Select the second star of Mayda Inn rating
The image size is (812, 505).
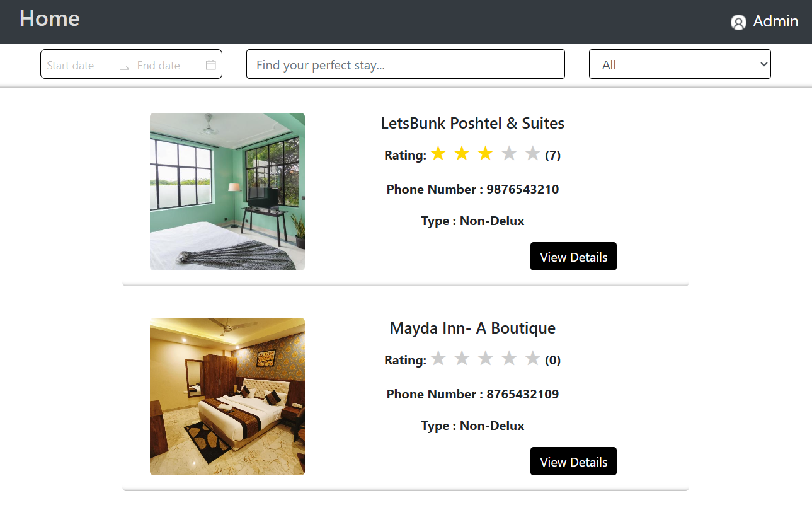pos(462,358)
